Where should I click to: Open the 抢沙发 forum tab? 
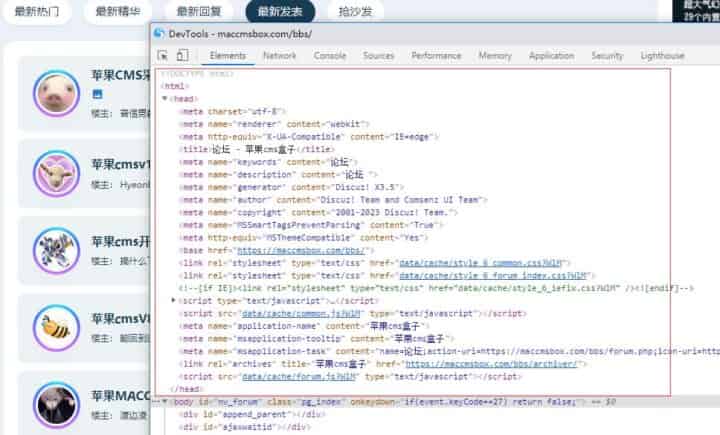[x=355, y=11]
